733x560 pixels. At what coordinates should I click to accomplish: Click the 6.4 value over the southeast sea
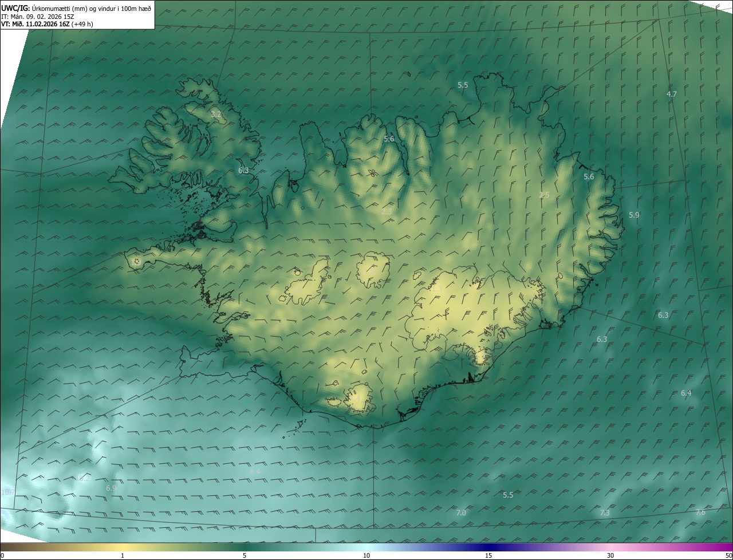(x=686, y=393)
